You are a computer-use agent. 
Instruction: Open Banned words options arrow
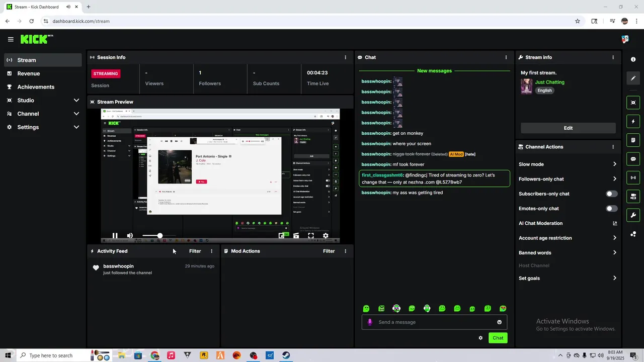(614, 252)
